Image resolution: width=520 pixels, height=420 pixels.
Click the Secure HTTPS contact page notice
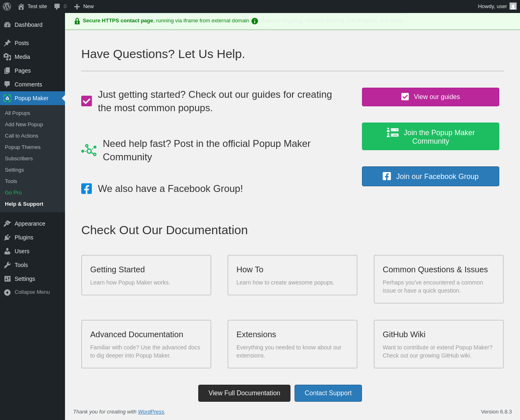click(292, 21)
